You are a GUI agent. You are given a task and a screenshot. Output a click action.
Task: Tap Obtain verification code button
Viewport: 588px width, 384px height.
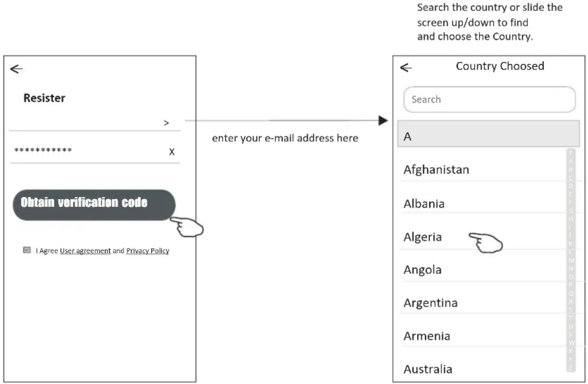94,204
